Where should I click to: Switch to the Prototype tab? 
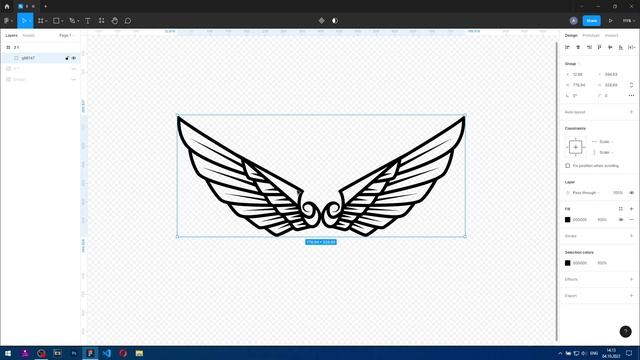pyautogui.click(x=591, y=36)
